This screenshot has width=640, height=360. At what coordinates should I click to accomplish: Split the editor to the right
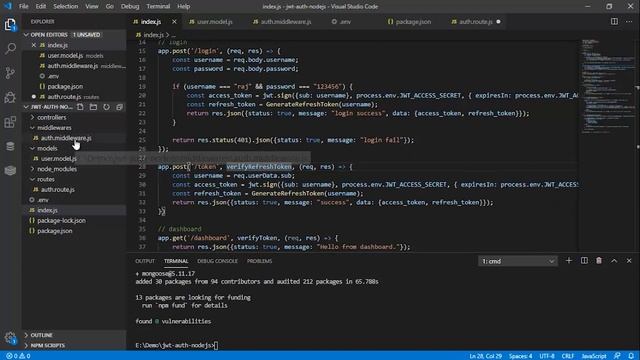[614, 22]
